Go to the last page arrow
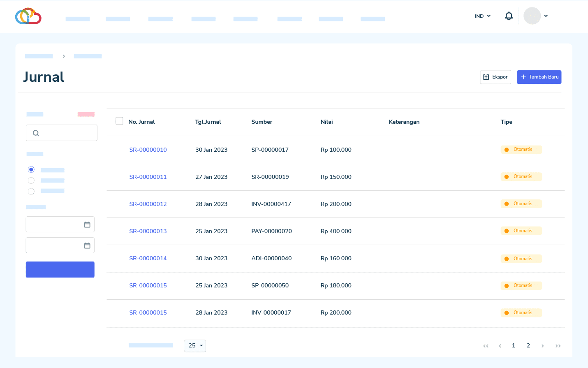 (558, 346)
